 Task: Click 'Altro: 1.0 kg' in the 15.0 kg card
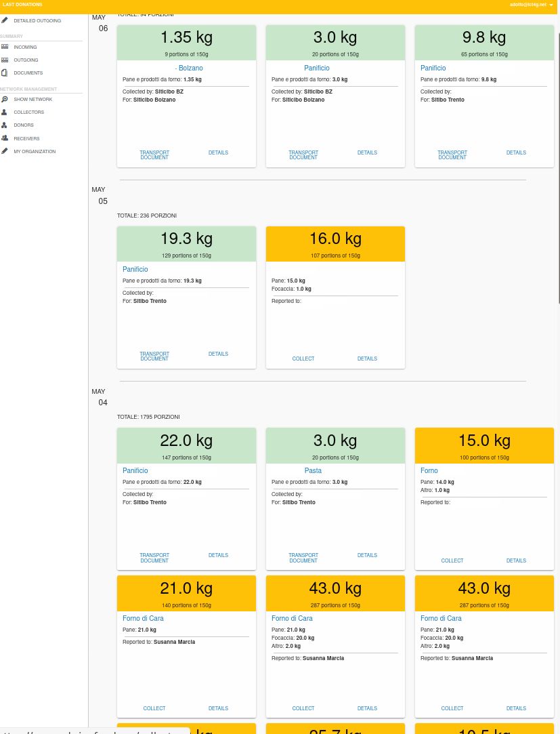pyautogui.click(x=435, y=490)
